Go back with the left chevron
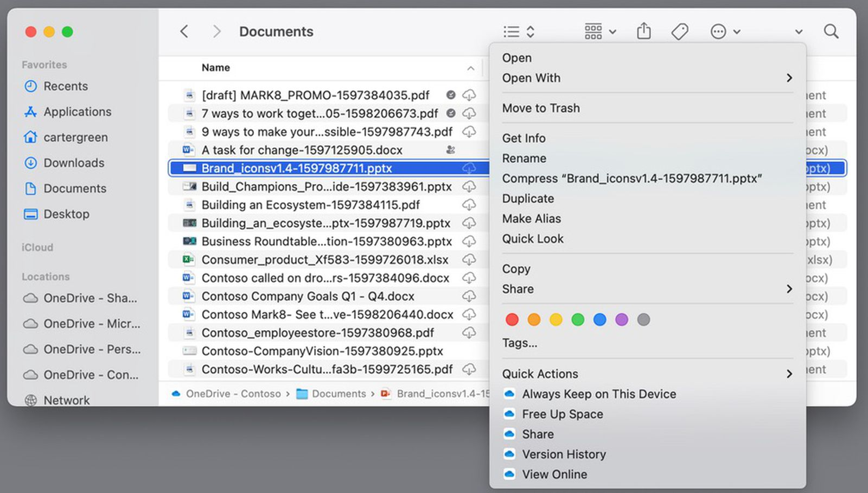Image resolution: width=868 pixels, height=493 pixels. pos(184,31)
